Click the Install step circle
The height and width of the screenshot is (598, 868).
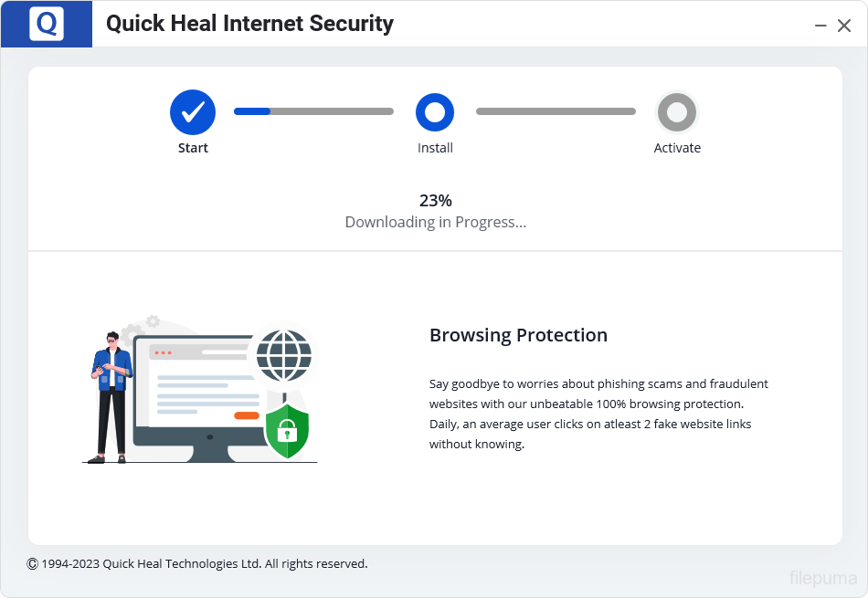pos(435,112)
